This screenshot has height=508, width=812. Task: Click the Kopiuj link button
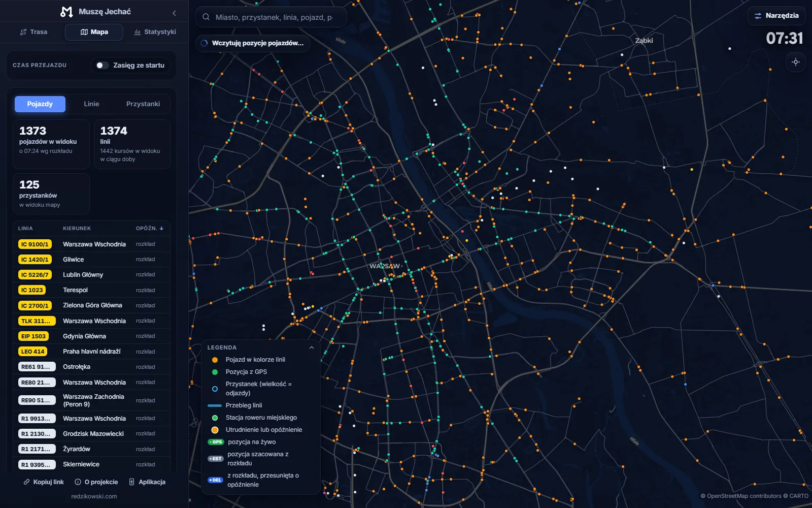pyautogui.click(x=44, y=482)
